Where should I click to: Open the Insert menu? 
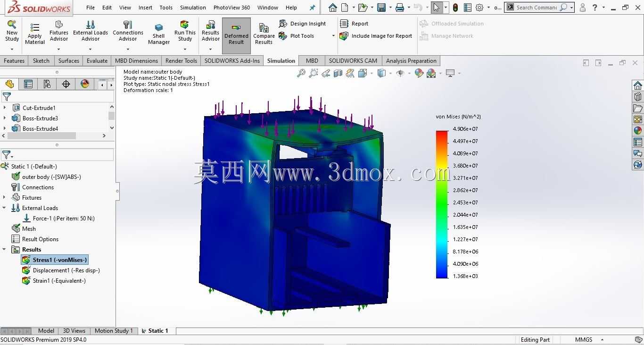click(x=145, y=8)
